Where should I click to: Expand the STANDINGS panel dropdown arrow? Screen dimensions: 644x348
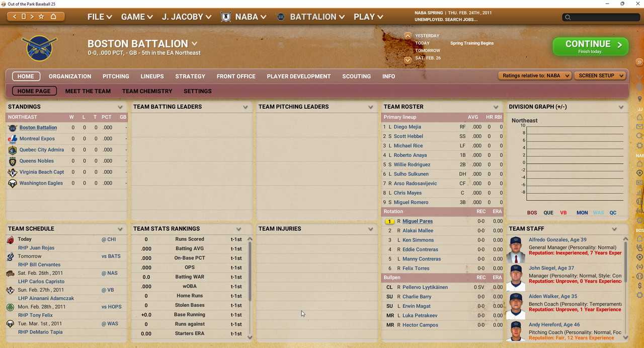click(x=120, y=107)
